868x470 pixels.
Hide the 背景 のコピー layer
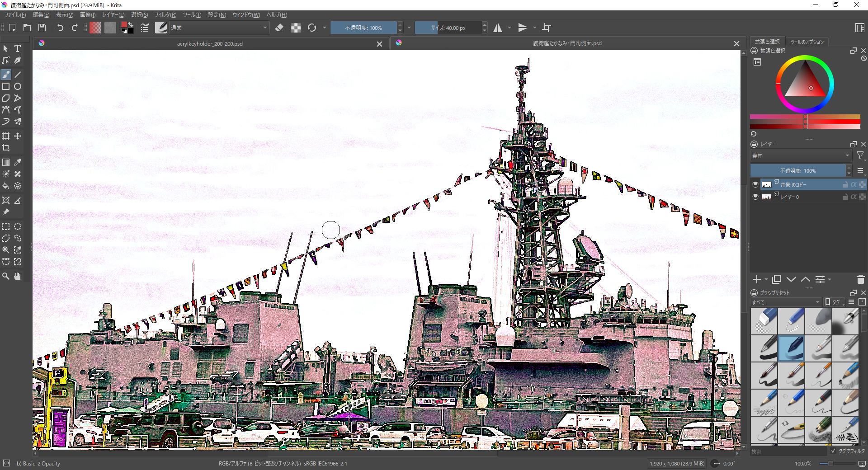point(755,184)
